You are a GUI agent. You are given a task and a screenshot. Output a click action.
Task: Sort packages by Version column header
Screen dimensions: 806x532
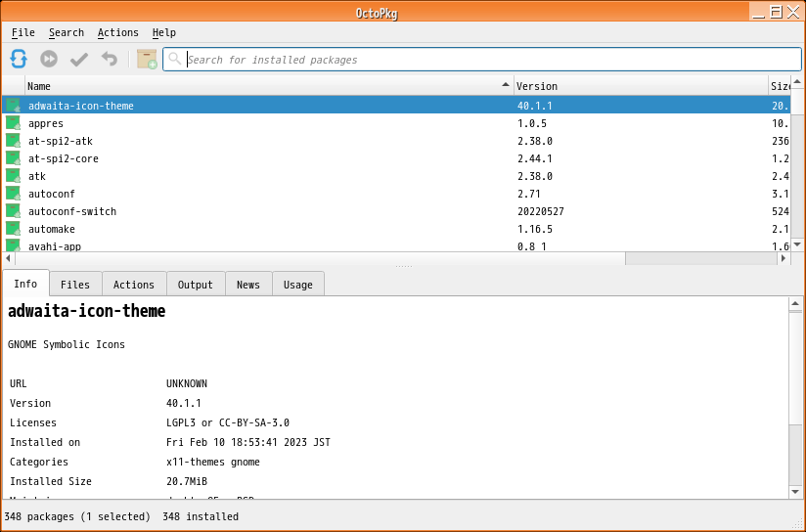[x=641, y=86]
